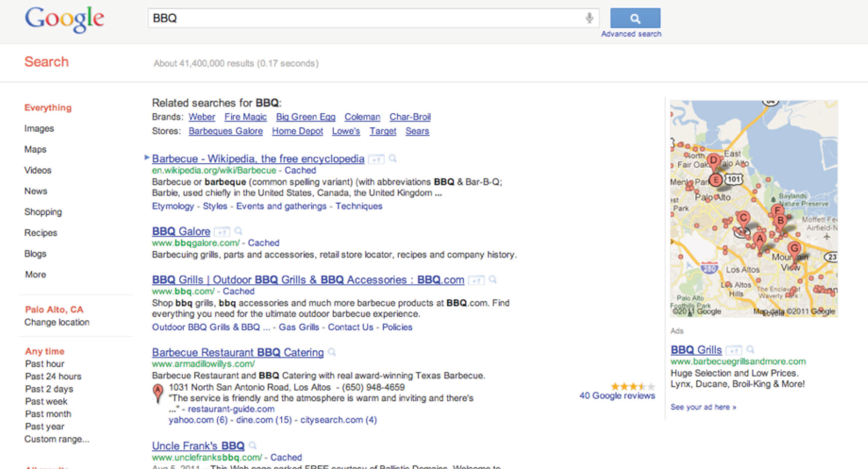Click Char-Broil brand link
Viewport: 868px width, 469px height.
pyautogui.click(x=410, y=117)
